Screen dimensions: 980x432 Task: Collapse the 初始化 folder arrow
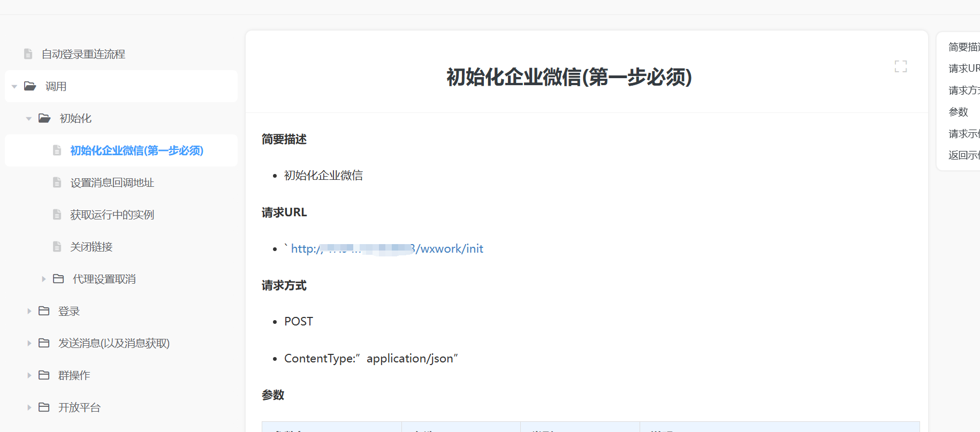pos(29,118)
